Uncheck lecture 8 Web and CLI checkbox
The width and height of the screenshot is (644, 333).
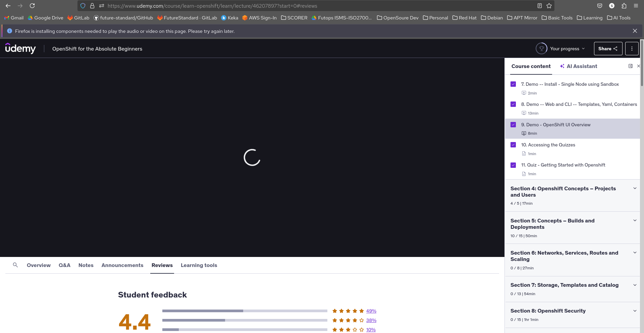pos(513,104)
